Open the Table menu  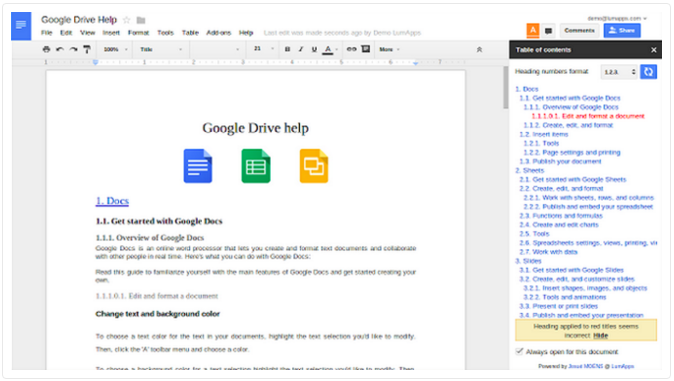point(190,33)
